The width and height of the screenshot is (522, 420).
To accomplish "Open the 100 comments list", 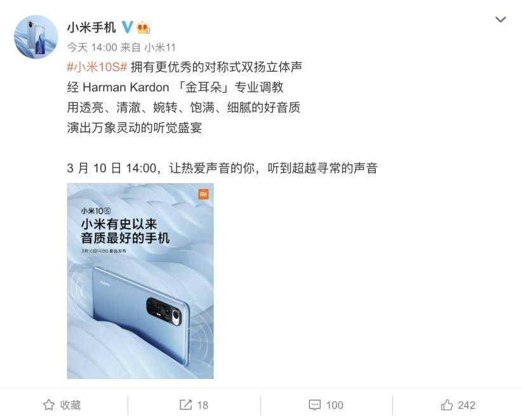I will pos(334,405).
